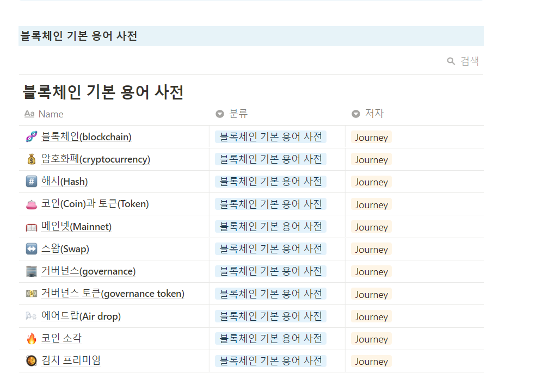Open the 거버넌스(governance) page link
The image size is (542, 392).
pyautogui.click(x=89, y=271)
